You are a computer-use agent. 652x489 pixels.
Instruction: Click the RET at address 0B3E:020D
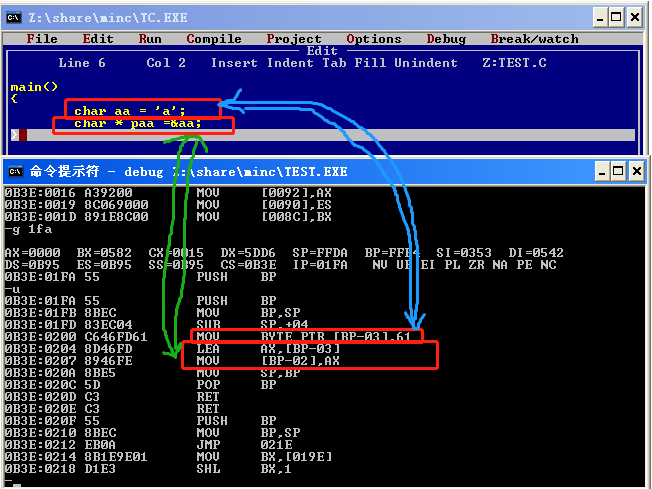click(x=208, y=397)
